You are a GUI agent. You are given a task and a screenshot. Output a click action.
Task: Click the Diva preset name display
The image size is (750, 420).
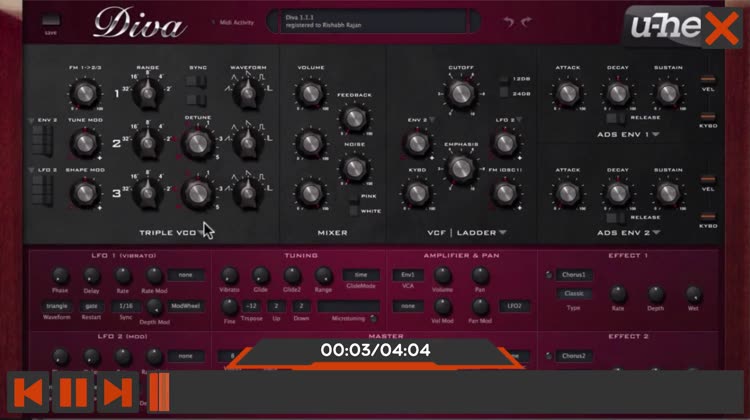coord(374,21)
